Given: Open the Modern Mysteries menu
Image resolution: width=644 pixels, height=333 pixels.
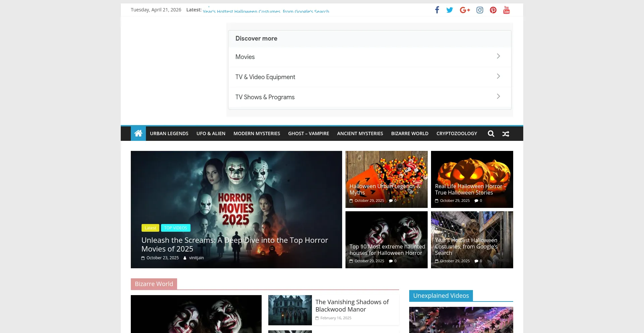Looking at the screenshot, I should click(x=257, y=133).
